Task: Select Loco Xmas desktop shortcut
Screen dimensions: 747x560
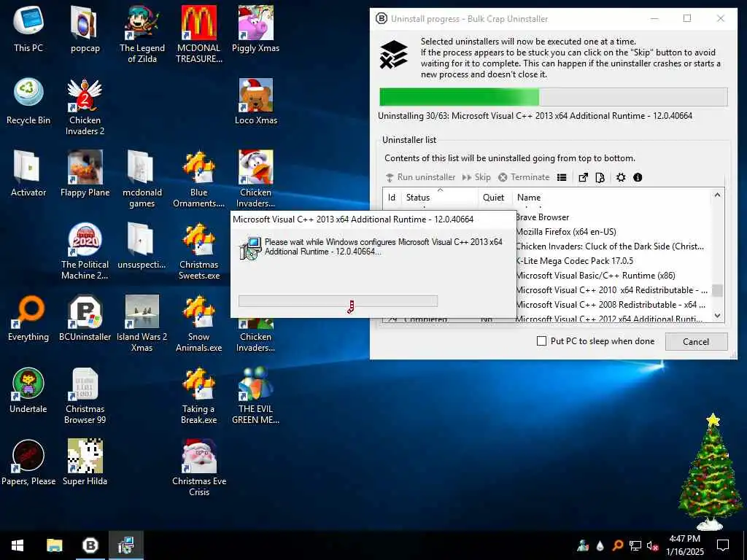Action: click(x=256, y=101)
